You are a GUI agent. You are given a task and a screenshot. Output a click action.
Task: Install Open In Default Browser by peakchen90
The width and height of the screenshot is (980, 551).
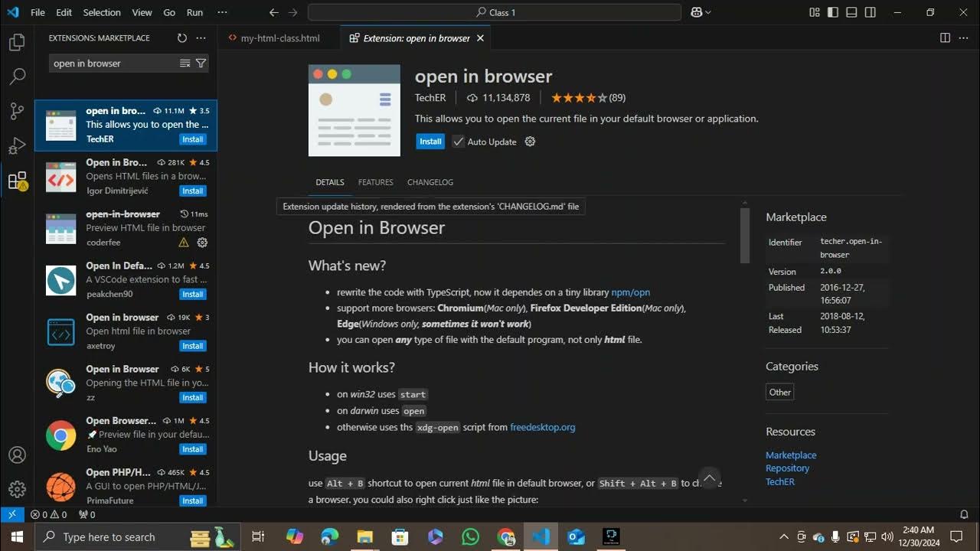click(x=192, y=294)
